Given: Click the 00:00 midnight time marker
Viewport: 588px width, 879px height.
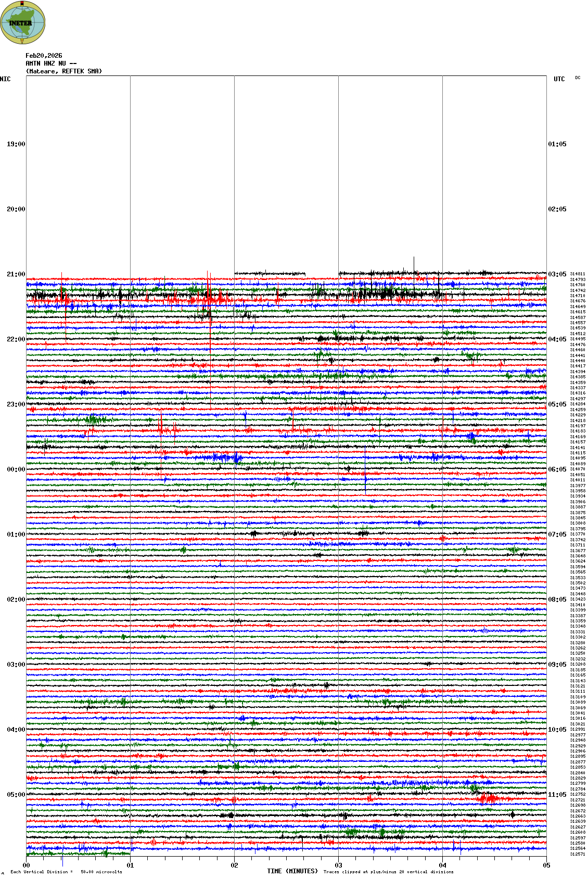Looking at the screenshot, I should coord(16,469).
